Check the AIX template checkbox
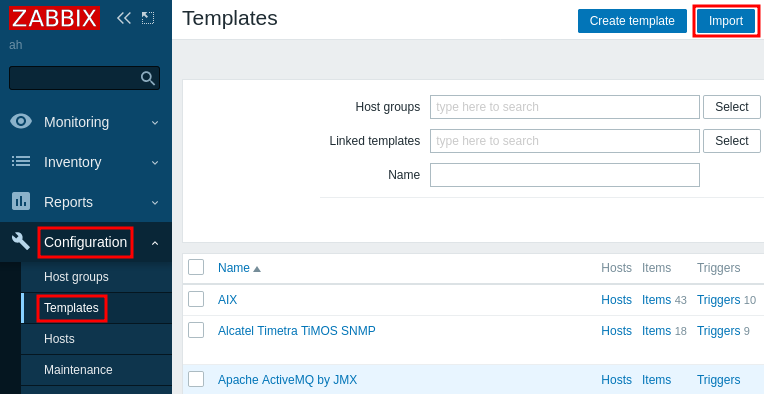764x394 pixels. pyautogui.click(x=196, y=299)
